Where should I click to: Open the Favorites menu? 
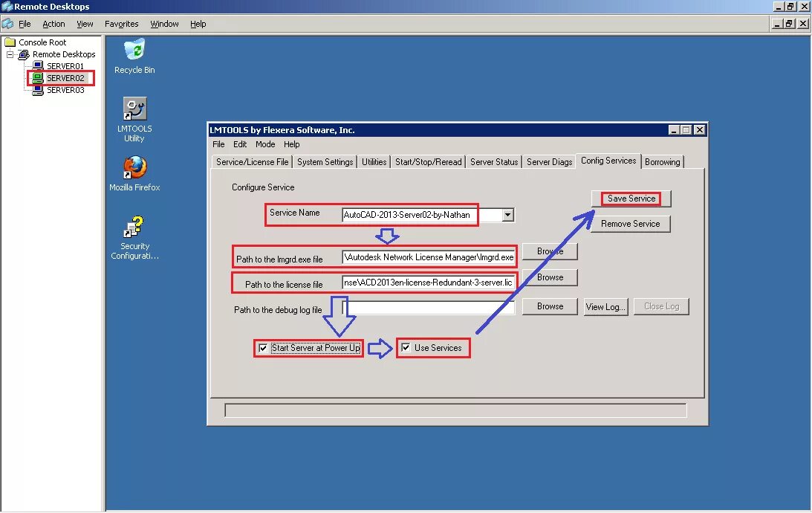122,24
